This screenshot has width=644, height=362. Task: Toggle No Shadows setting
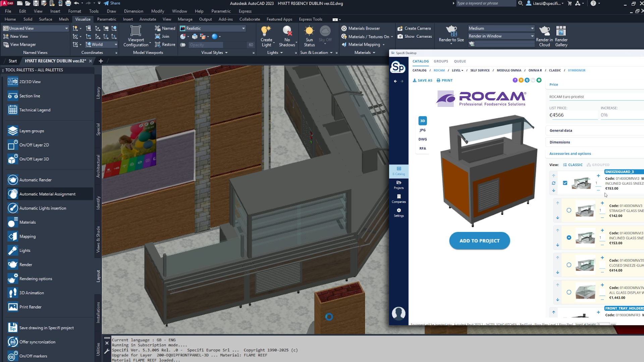(x=287, y=36)
